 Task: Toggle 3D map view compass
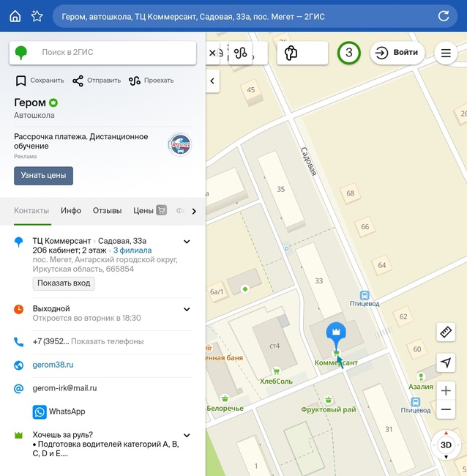[446, 445]
